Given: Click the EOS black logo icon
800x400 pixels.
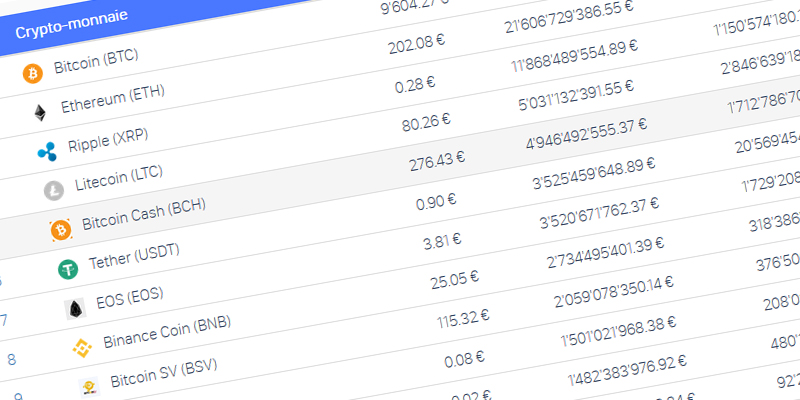Looking at the screenshot, I should (75, 309).
